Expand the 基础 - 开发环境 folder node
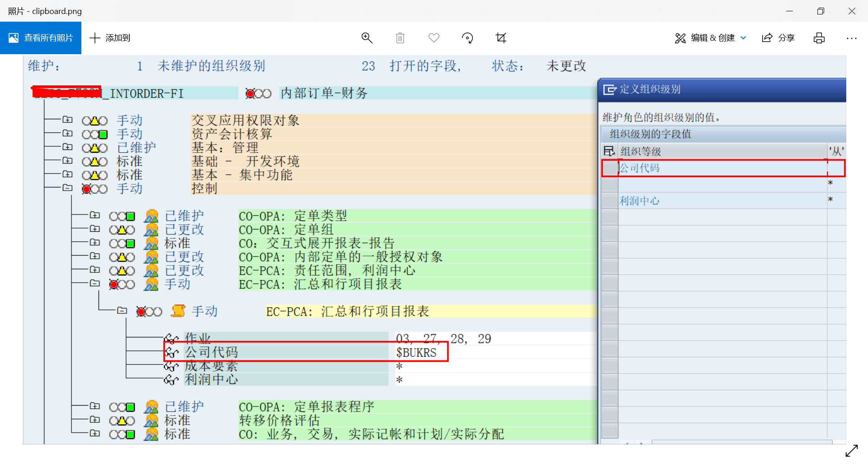 tap(67, 160)
